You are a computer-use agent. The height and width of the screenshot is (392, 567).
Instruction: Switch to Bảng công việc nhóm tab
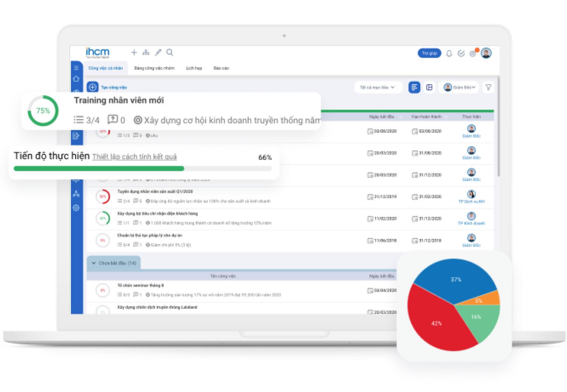coord(154,68)
